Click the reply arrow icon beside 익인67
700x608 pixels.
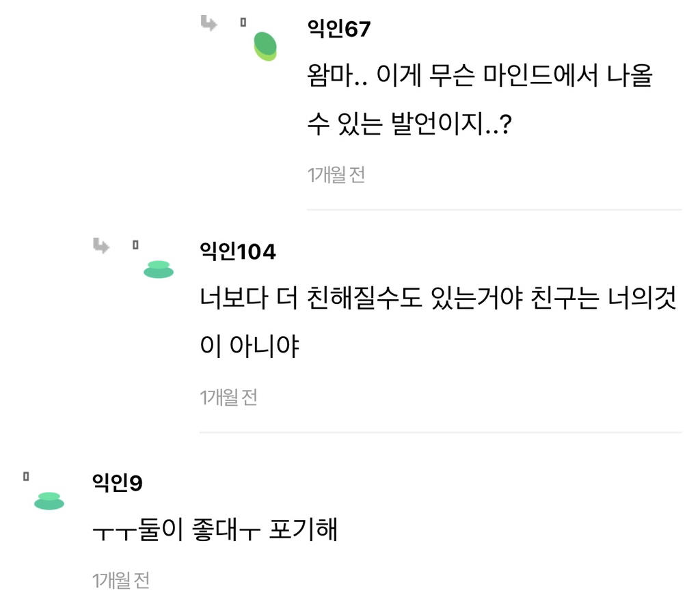[208, 25]
